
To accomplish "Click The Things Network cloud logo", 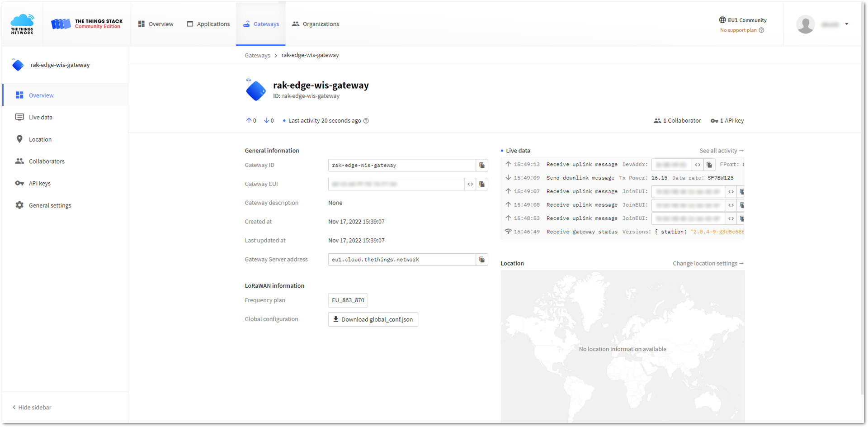I will [x=22, y=24].
